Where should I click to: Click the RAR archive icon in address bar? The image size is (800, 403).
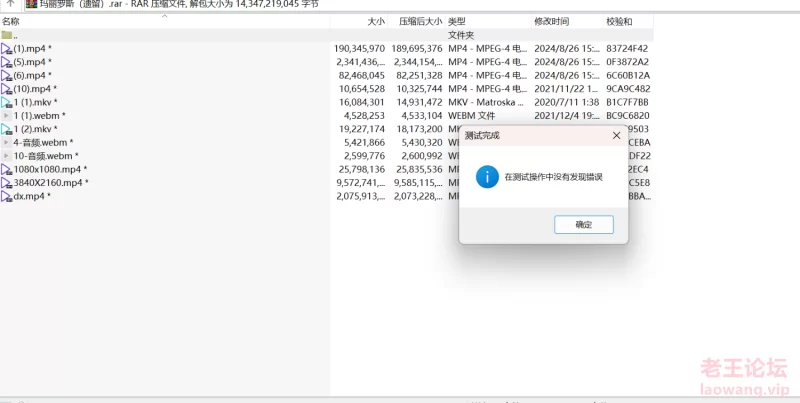pyautogui.click(x=31, y=4)
